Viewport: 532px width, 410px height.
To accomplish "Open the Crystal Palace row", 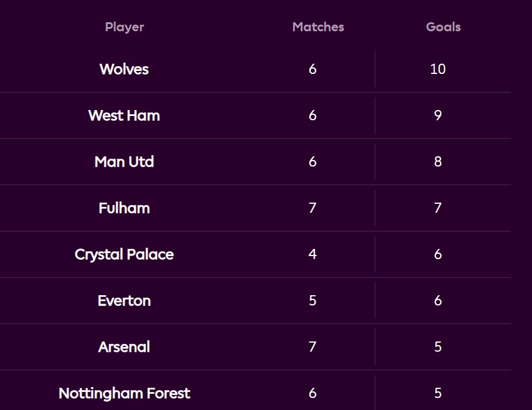I will tap(124, 254).
